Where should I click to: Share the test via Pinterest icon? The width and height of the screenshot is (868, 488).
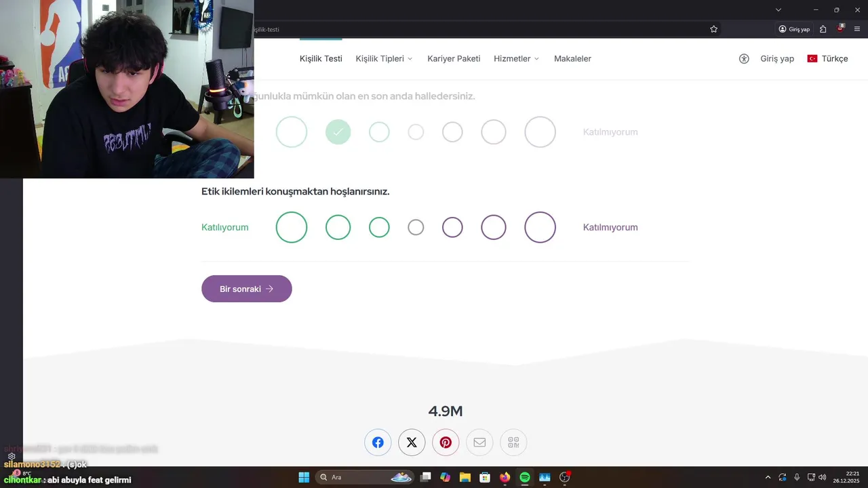446,443
